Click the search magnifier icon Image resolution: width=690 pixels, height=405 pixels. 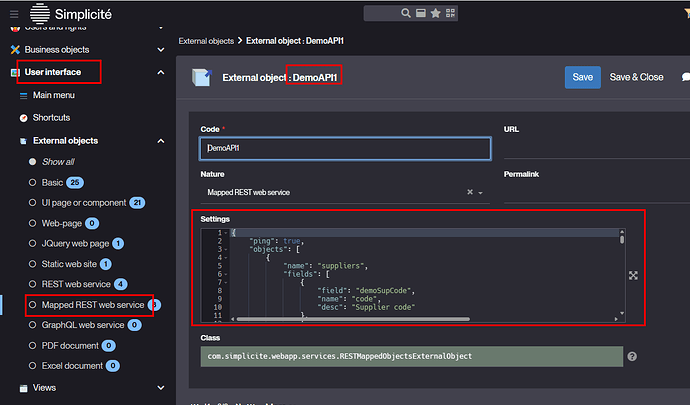406,13
